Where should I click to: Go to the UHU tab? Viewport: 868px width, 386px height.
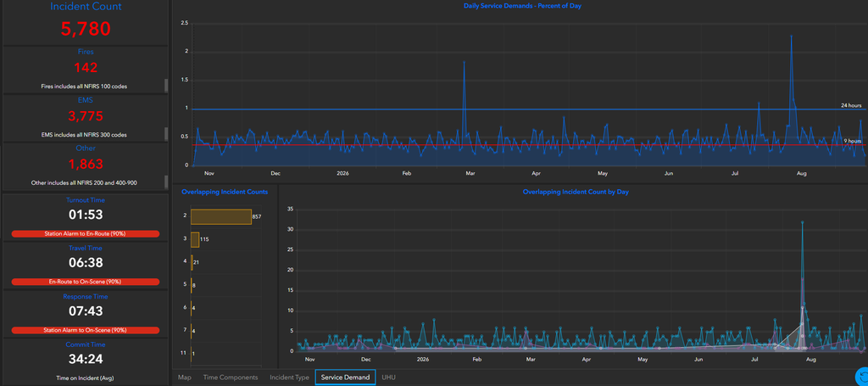[x=388, y=378]
